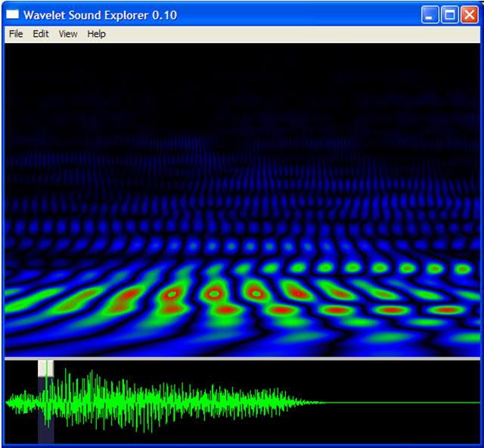Click the Wavelet Sound Explorer 0.10 title

[100, 15]
